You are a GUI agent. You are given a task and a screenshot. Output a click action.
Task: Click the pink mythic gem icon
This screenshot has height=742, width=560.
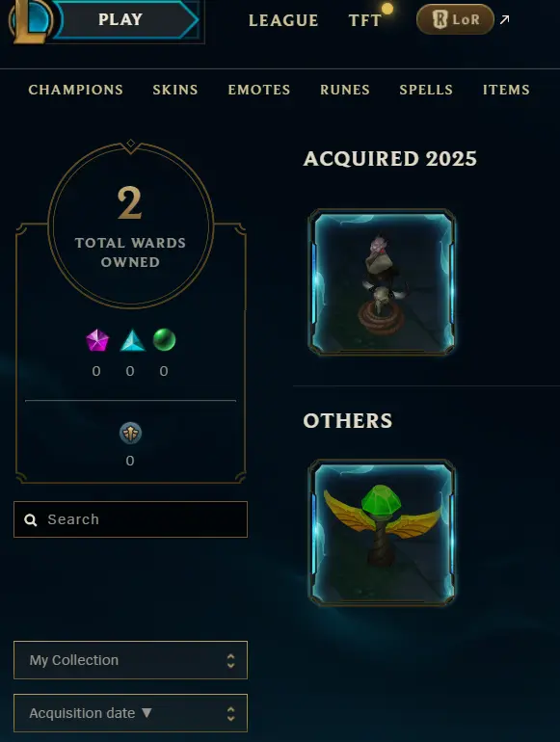point(97,340)
